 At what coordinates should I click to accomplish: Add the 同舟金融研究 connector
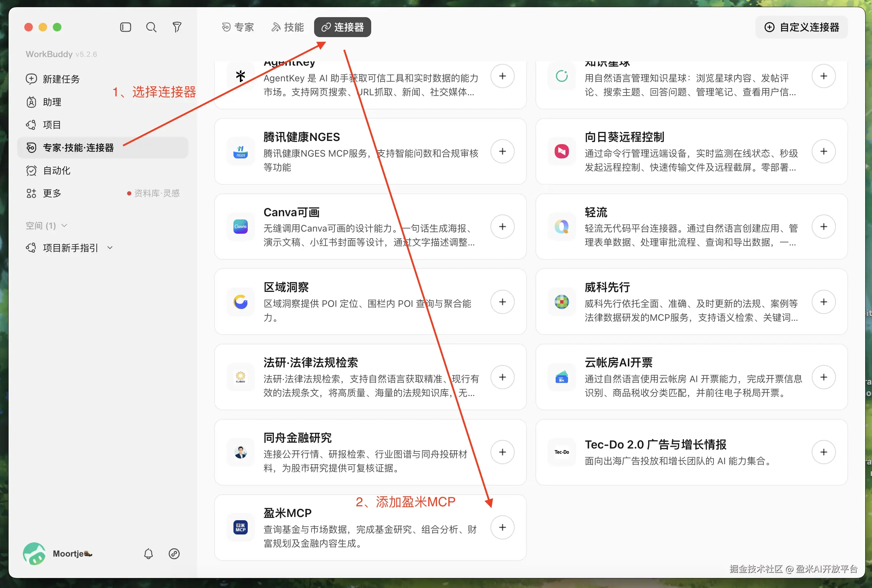click(x=502, y=452)
